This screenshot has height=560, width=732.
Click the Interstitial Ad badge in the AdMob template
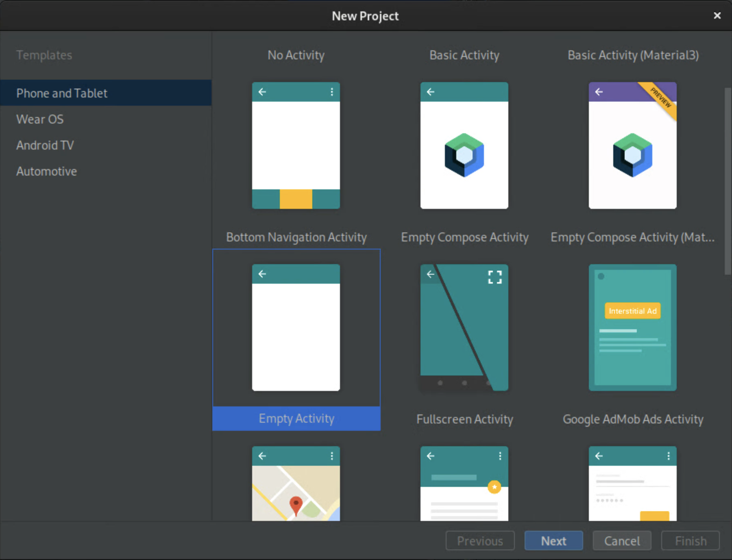click(632, 311)
